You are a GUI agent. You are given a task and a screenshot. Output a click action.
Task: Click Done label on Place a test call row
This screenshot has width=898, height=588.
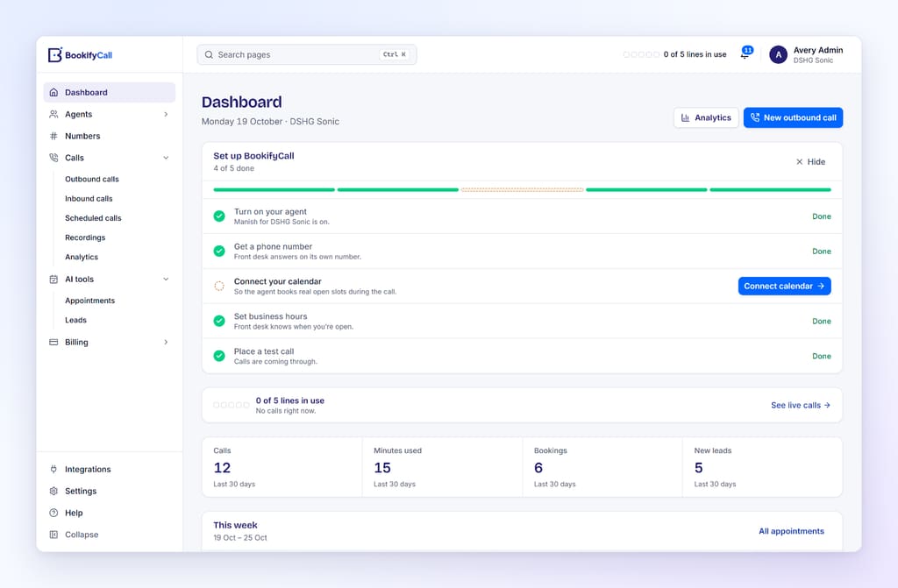click(821, 356)
